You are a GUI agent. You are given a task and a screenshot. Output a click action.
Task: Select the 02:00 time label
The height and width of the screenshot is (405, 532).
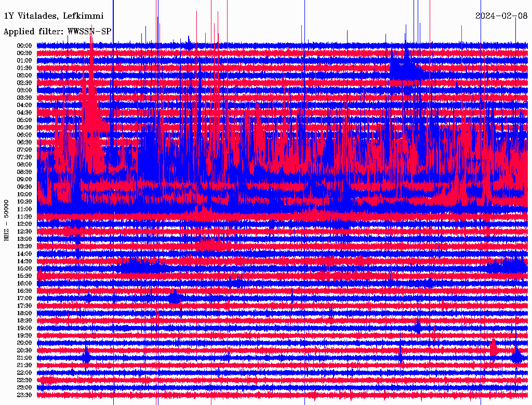coord(24,76)
